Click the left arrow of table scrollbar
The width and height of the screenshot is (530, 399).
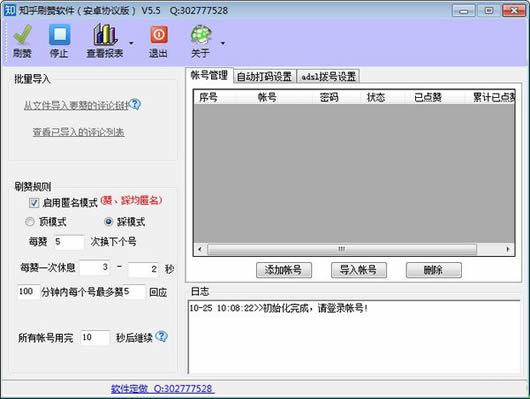(x=200, y=250)
